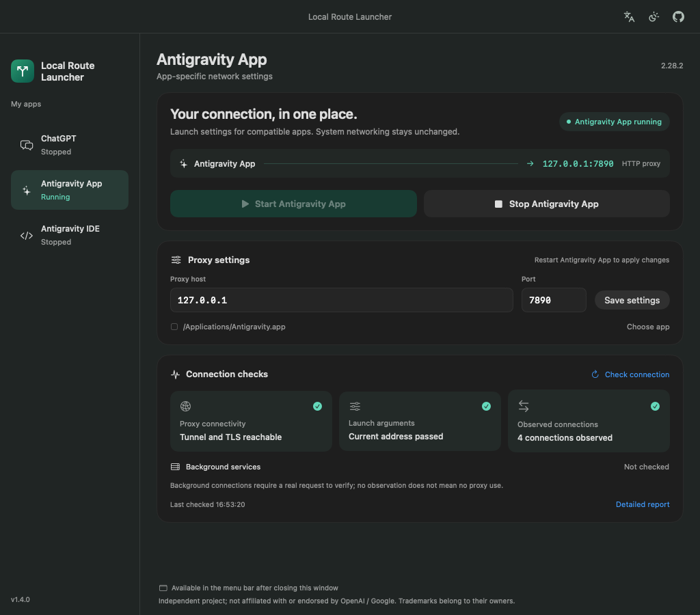Click the /Applications/Antigravity.app path text
Screen dimensions: 700x615
click(x=234, y=327)
